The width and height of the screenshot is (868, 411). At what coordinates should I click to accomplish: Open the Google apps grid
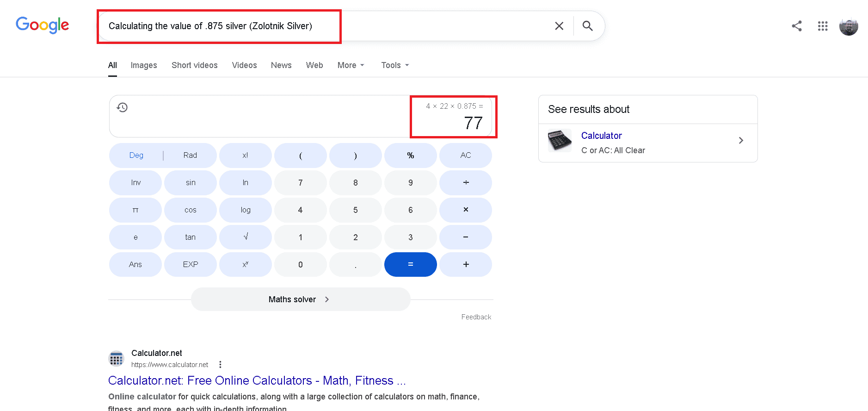(x=822, y=26)
